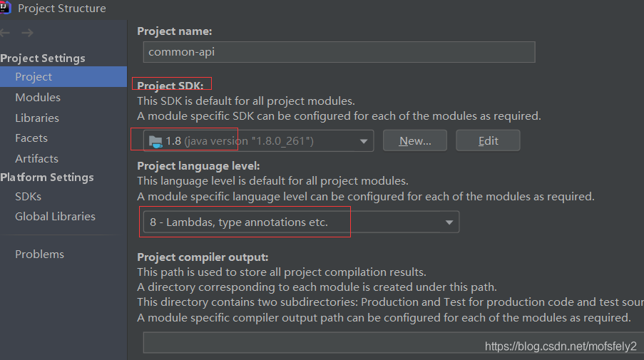
Task: Click the forward navigation arrow
Action: click(27, 33)
